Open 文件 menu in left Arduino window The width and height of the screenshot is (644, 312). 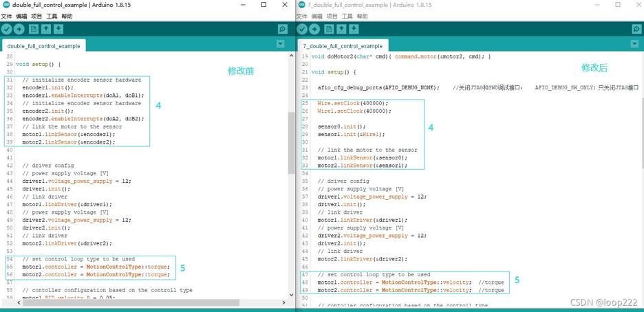click(x=6, y=16)
